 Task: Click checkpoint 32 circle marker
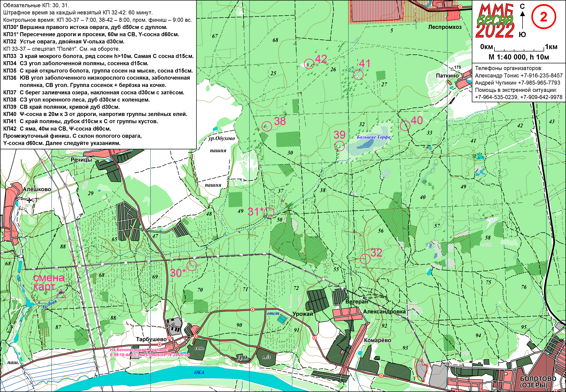(x=365, y=259)
